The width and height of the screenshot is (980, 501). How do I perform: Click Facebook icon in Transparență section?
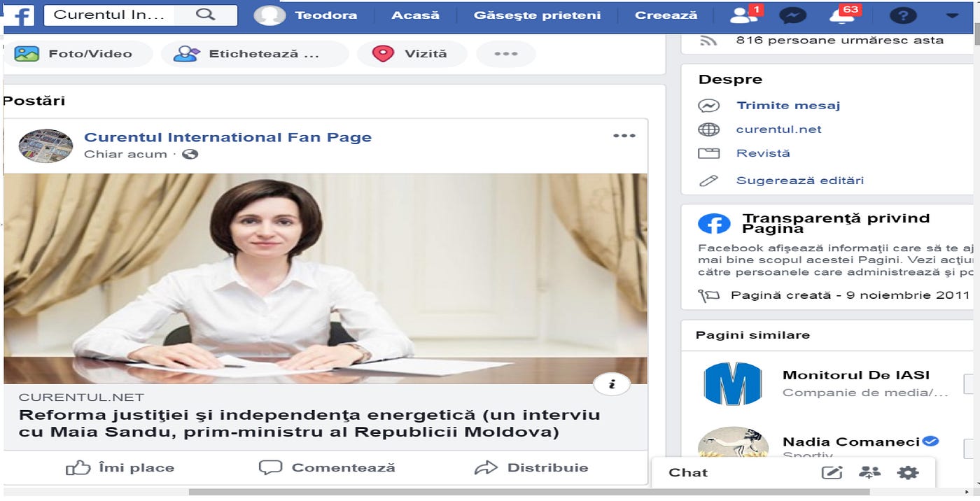pyautogui.click(x=714, y=224)
